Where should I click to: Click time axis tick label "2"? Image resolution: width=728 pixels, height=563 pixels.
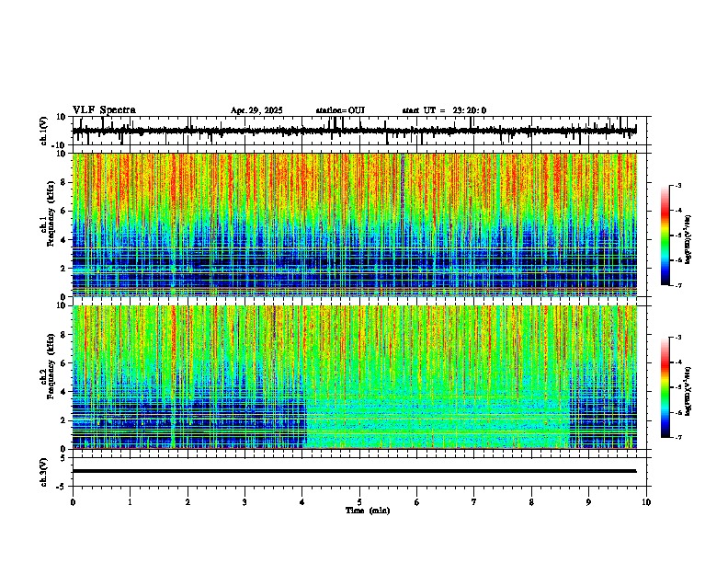tap(188, 502)
